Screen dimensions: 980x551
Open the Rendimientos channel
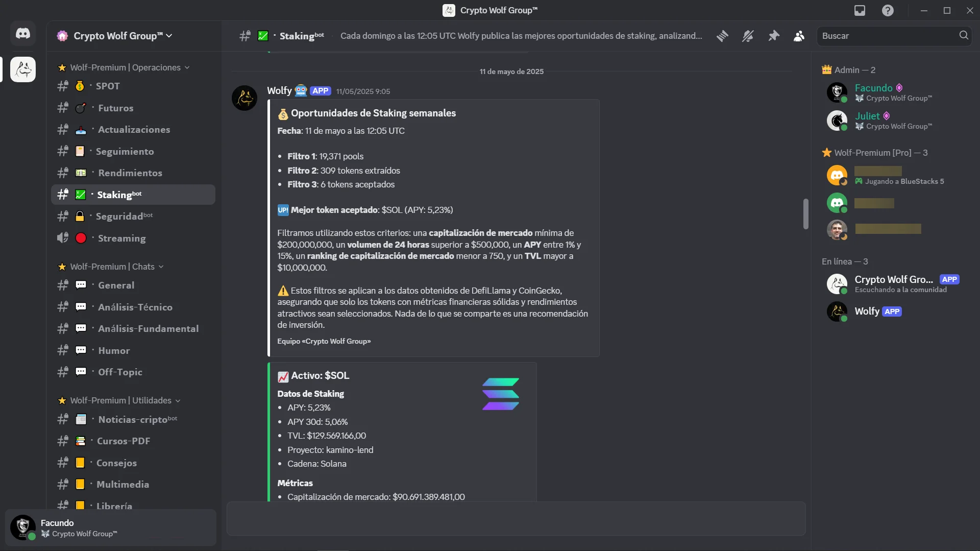(x=133, y=173)
